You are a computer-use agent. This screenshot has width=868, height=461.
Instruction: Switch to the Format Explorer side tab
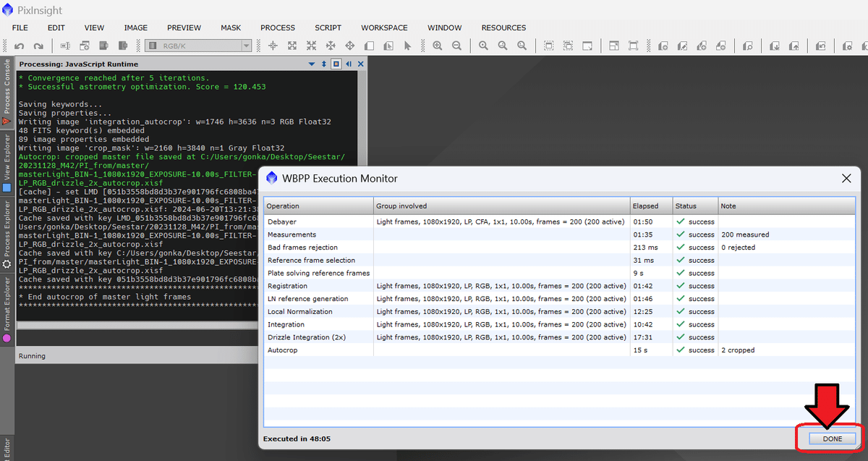[7, 310]
